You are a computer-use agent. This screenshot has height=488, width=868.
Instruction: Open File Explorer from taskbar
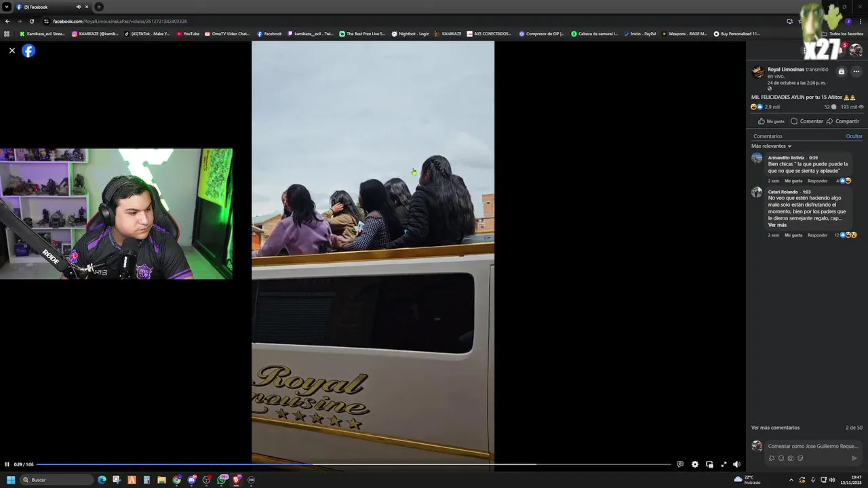click(x=161, y=480)
